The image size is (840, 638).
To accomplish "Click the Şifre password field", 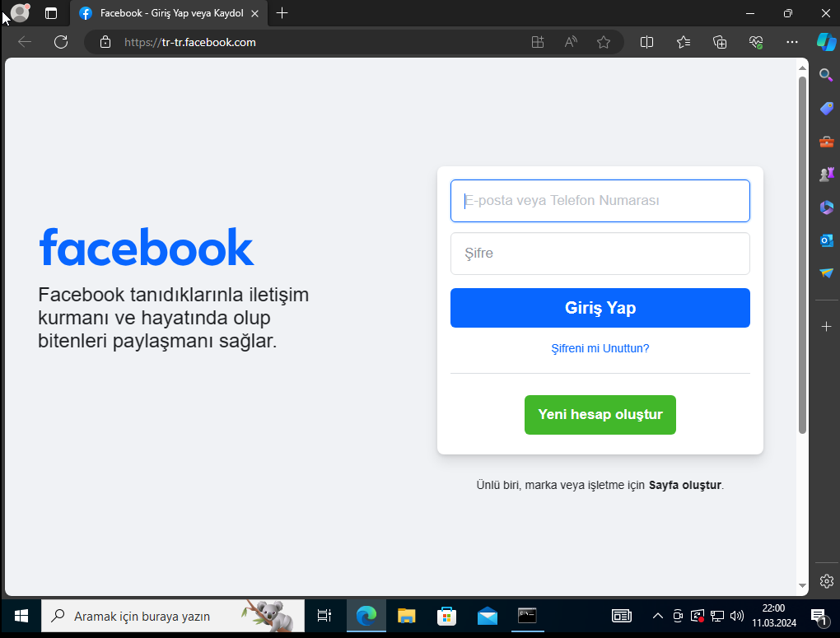I will pos(600,254).
